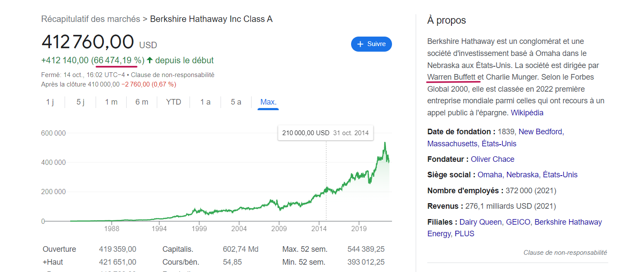Click Récapitulatif des marchés breadcrumb
This screenshot has height=272, width=644.
(x=90, y=19)
